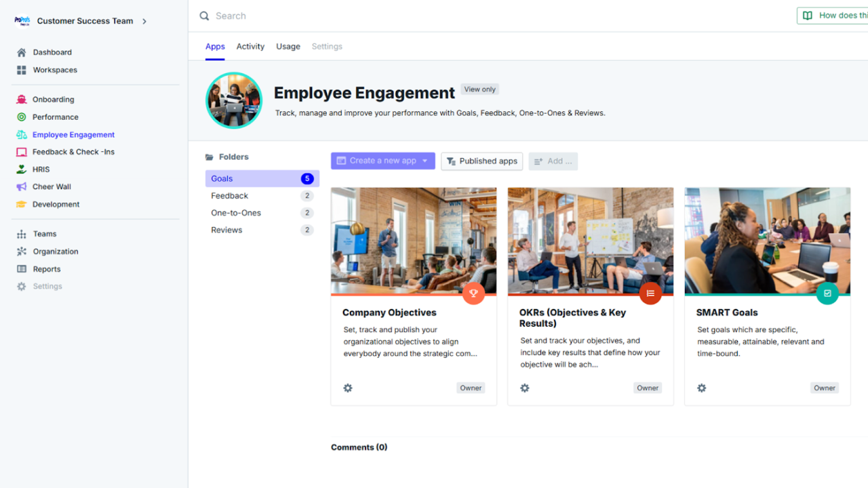868x488 pixels.
Task: Click the Organization sidebar icon
Action: [x=22, y=251]
